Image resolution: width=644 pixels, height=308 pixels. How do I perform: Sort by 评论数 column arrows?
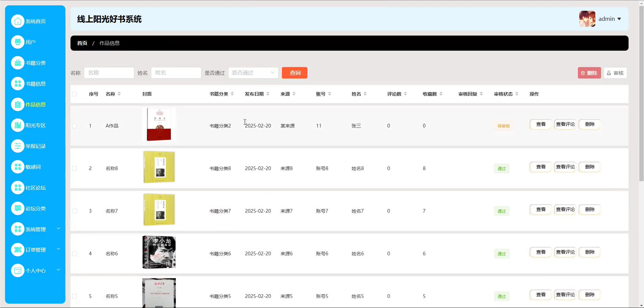[x=405, y=94]
